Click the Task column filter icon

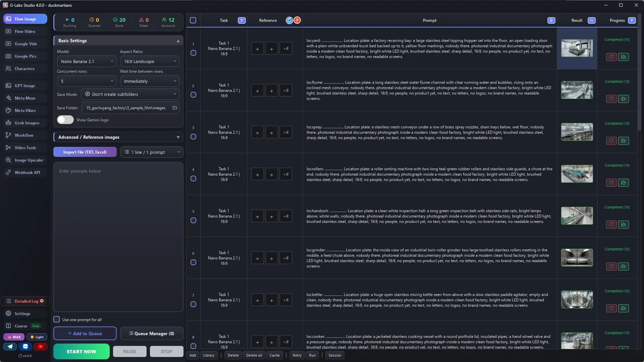242,21
